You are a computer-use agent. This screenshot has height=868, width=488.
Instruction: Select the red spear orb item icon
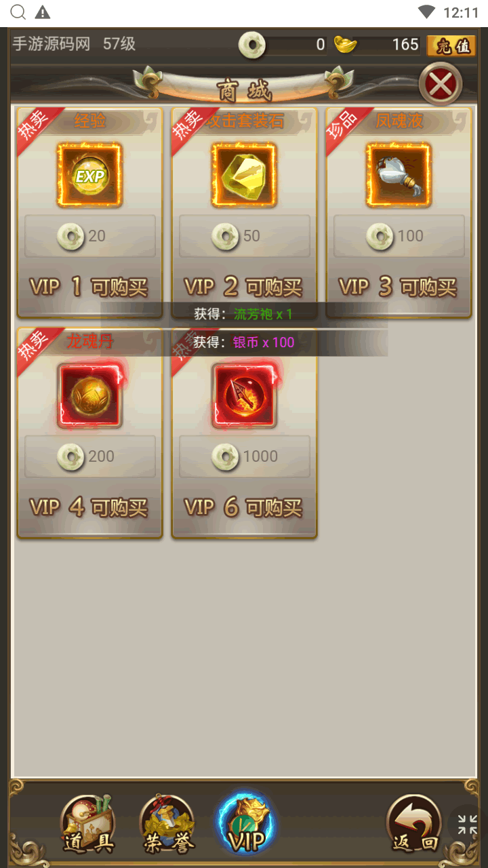click(x=244, y=395)
